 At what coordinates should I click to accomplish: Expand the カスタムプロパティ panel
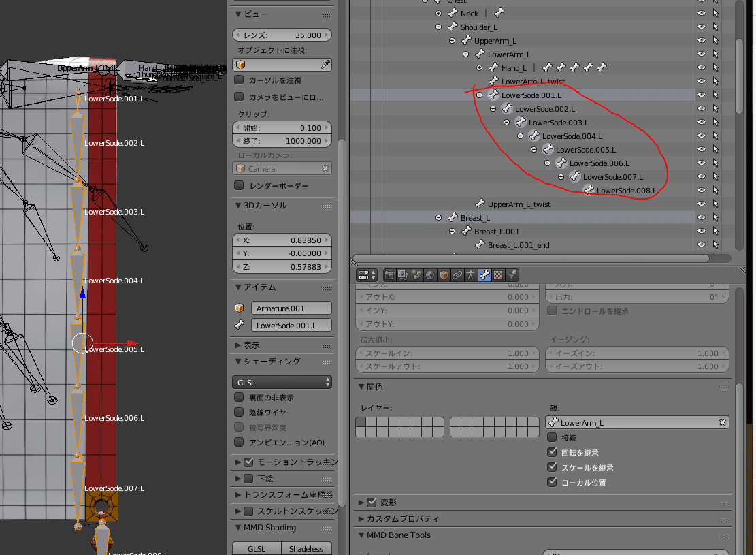coord(361,519)
